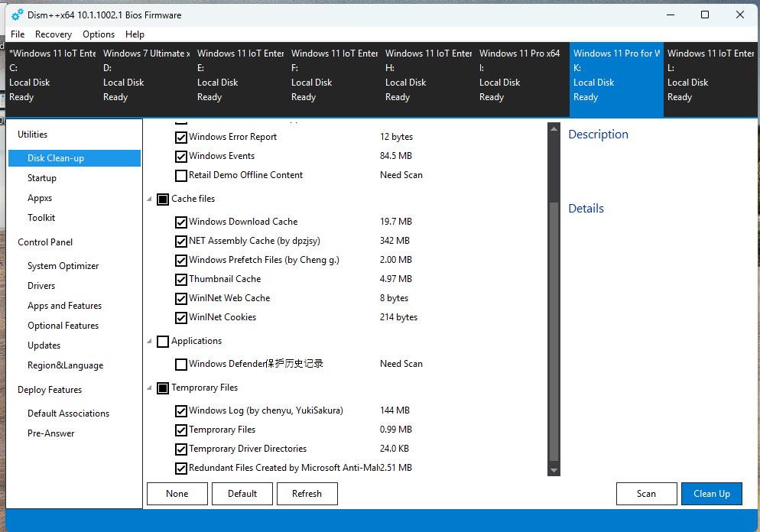Uncheck NET Assembly Cache checkbox

[181, 242]
